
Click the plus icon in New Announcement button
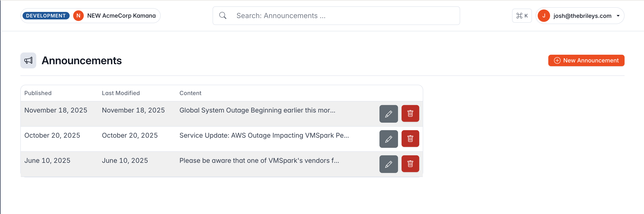pyautogui.click(x=557, y=60)
